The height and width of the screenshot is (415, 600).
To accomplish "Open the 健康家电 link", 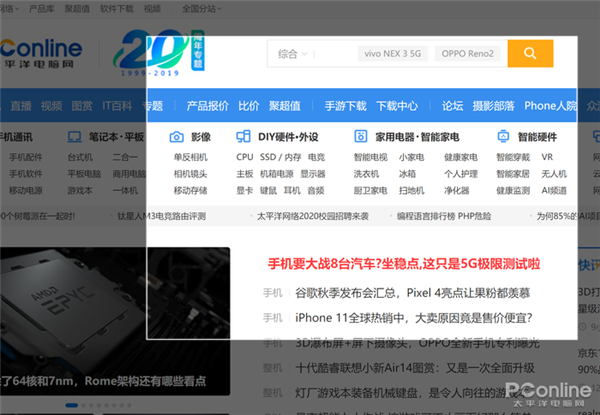I will click(461, 157).
